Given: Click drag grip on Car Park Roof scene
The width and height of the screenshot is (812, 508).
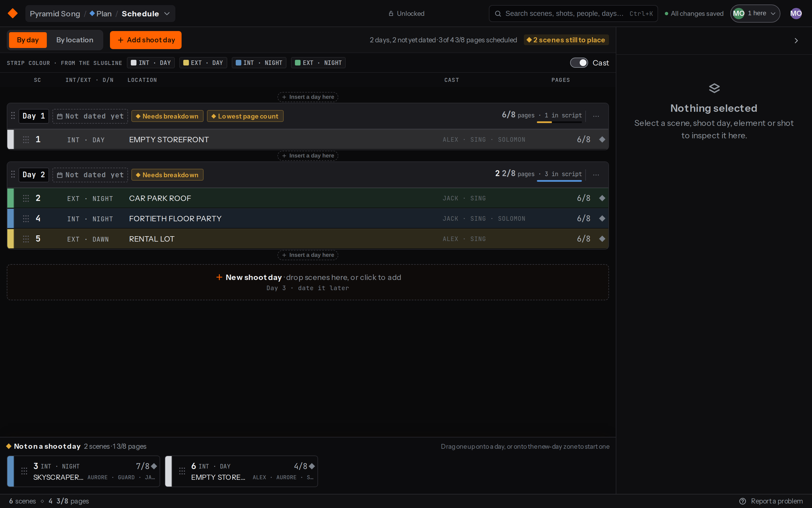Looking at the screenshot, I should pos(26,198).
